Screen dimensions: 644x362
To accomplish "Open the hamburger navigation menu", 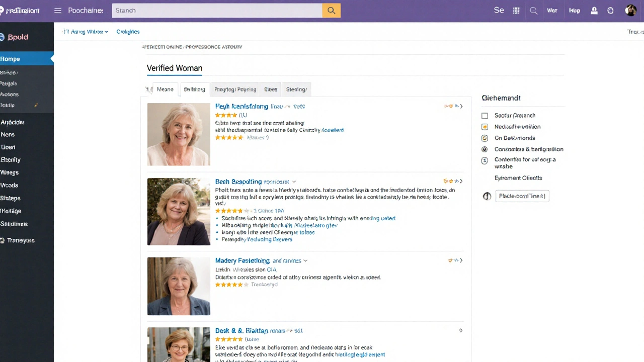I will coord(57,10).
